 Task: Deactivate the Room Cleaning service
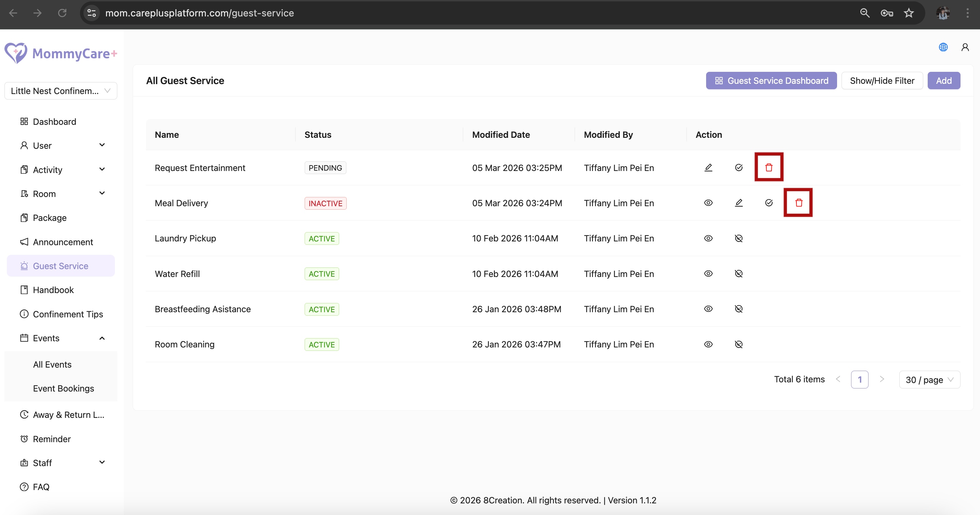(739, 344)
